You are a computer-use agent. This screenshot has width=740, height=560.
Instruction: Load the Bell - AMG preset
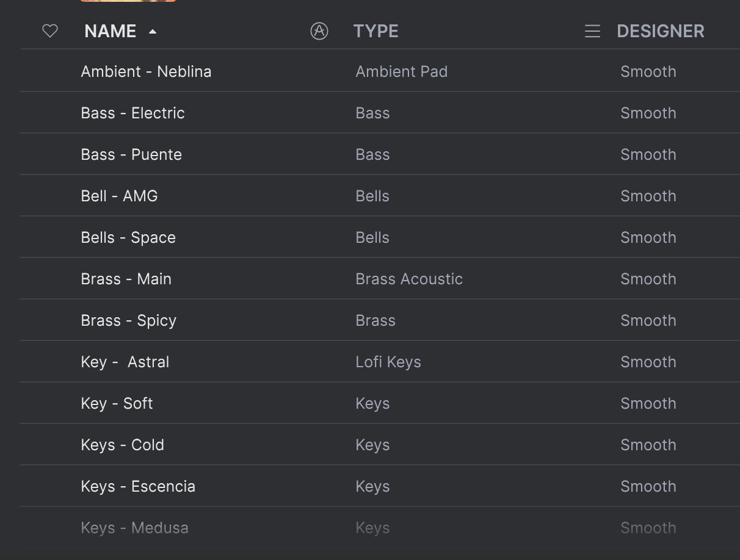tap(119, 196)
